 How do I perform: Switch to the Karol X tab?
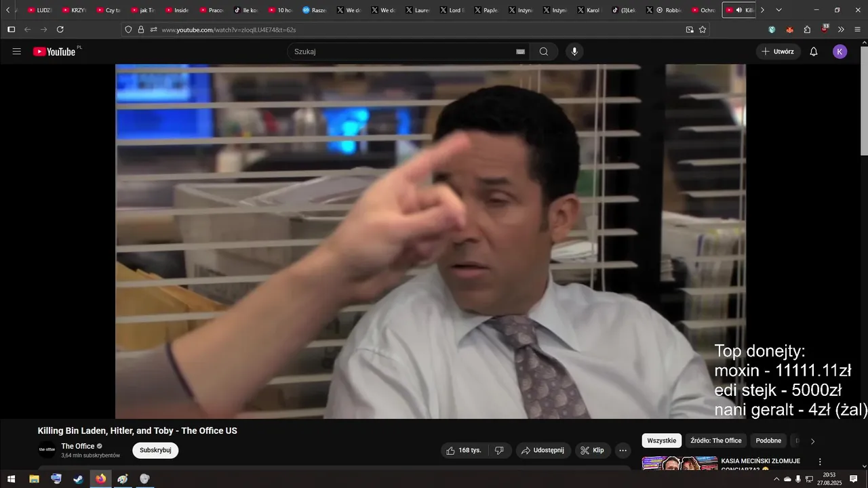click(x=590, y=10)
